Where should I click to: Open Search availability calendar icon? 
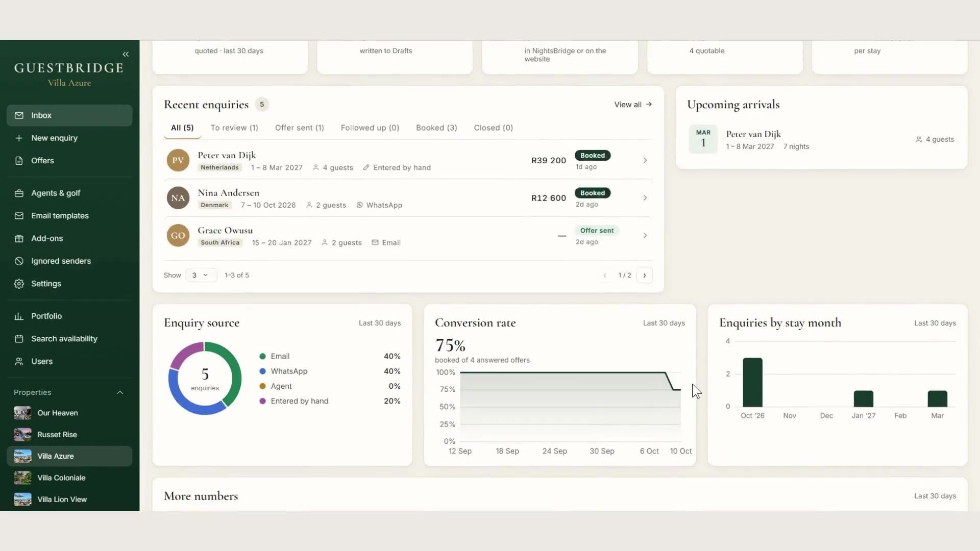pyautogui.click(x=19, y=339)
